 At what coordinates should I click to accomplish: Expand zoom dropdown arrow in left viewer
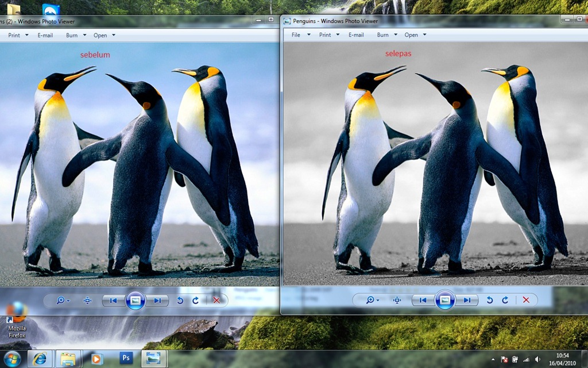(x=68, y=301)
